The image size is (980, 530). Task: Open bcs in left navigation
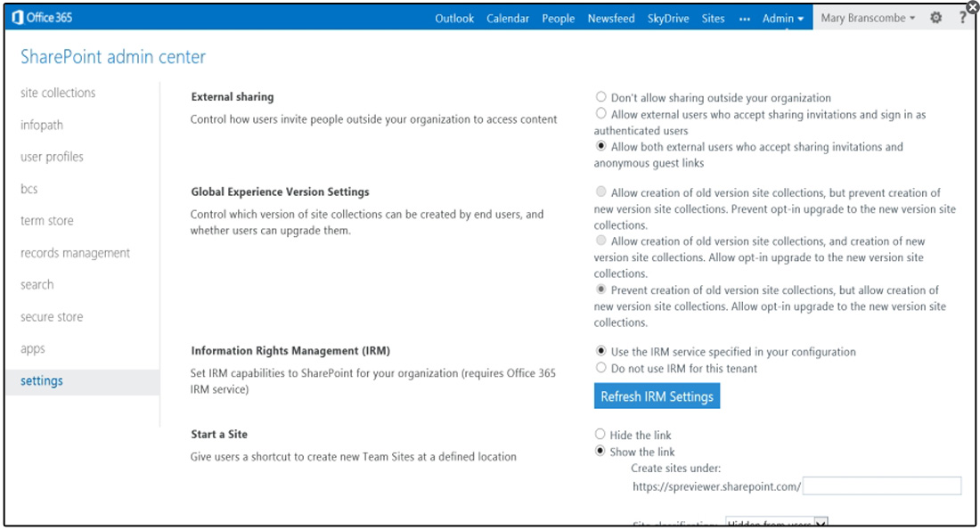(x=29, y=189)
